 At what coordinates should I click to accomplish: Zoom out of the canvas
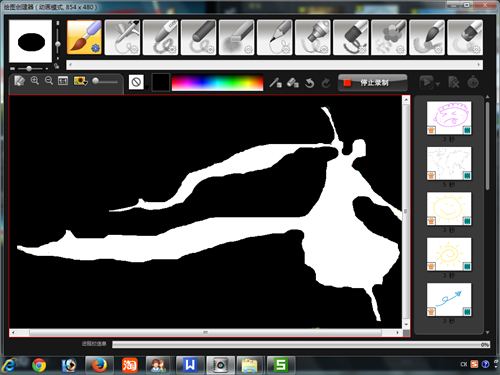[x=49, y=80]
